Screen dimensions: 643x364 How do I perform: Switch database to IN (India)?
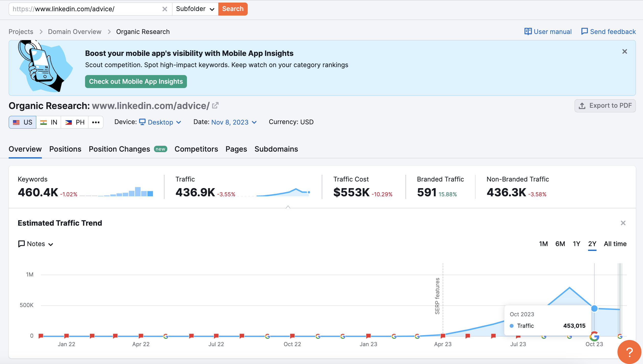click(x=49, y=122)
